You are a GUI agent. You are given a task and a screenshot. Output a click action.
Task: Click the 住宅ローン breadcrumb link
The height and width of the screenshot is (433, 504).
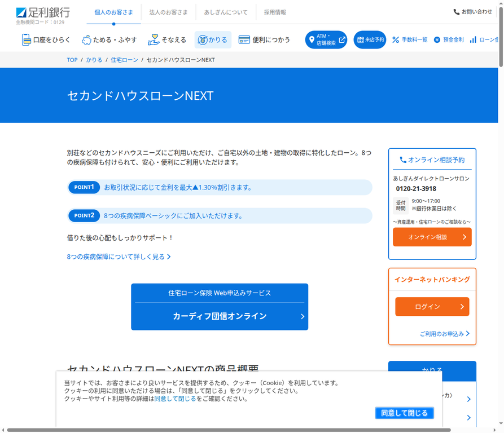point(124,60)
